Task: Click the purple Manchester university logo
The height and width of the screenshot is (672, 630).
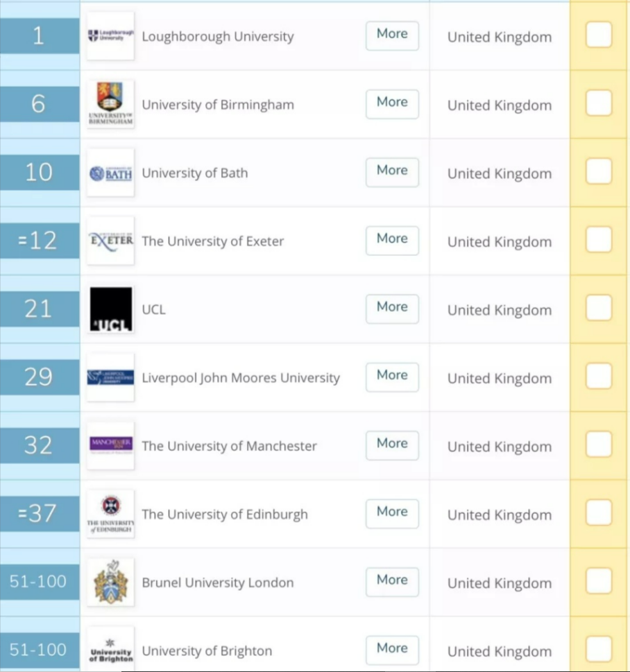Action: [x=110, y=445]
